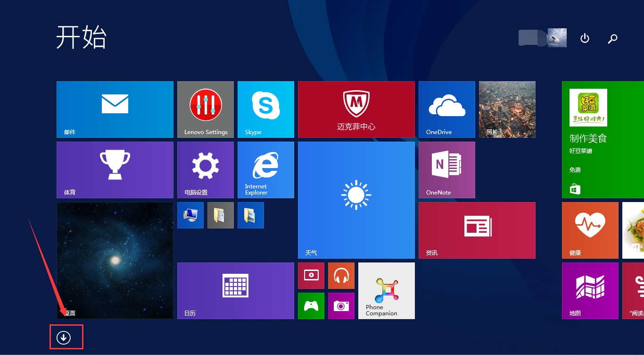Viewport: 644px width, 355px height.
Task: Open the 电脑设置 PC settings tile
Action: [206, 170]
